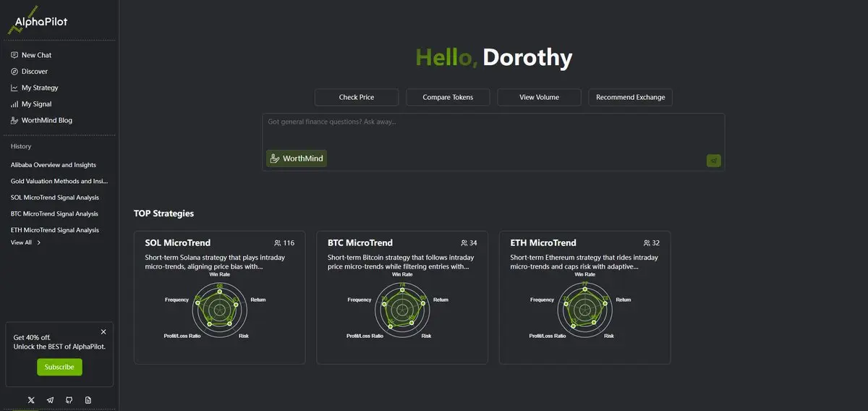
Task: Click the 116 follower count
Action: click(x=289, y=243)
